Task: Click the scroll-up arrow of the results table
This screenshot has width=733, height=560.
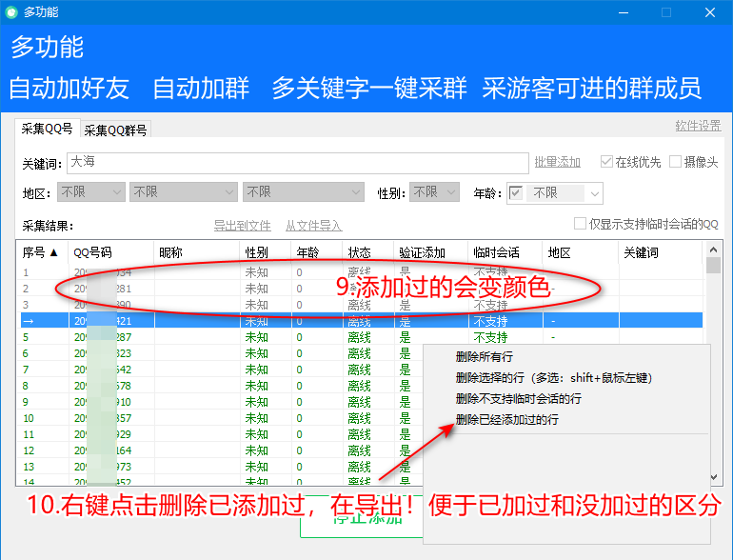Action: [713, 250]
